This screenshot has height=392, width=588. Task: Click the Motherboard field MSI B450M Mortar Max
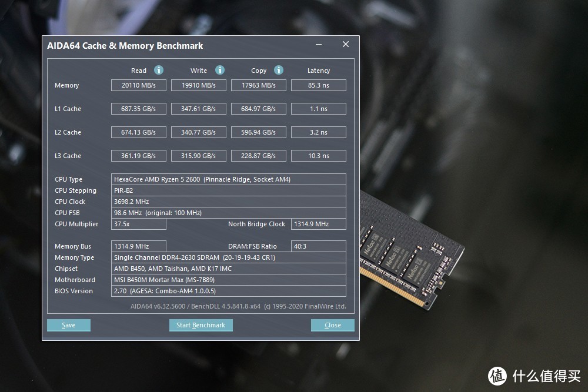click(229, 280)
